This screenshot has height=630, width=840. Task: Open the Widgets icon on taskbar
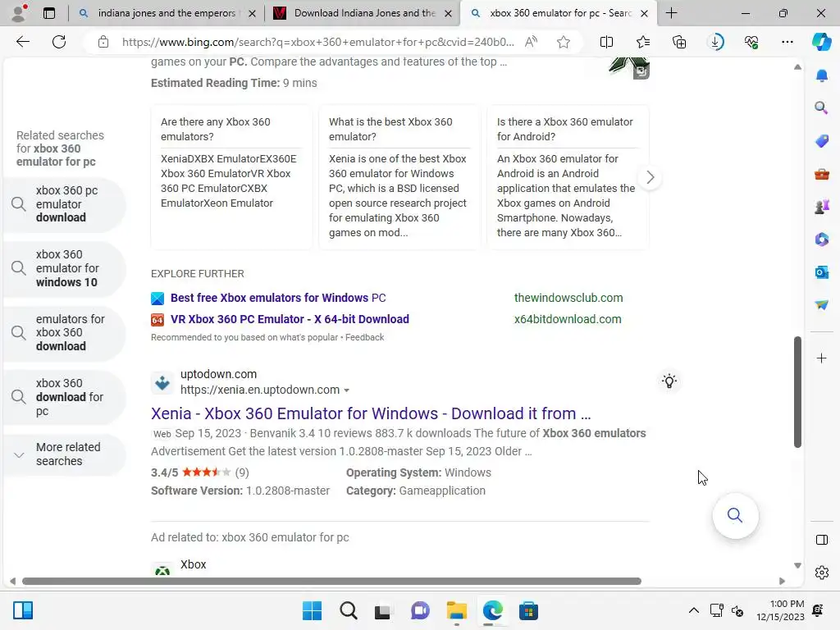tap(23, 610)
